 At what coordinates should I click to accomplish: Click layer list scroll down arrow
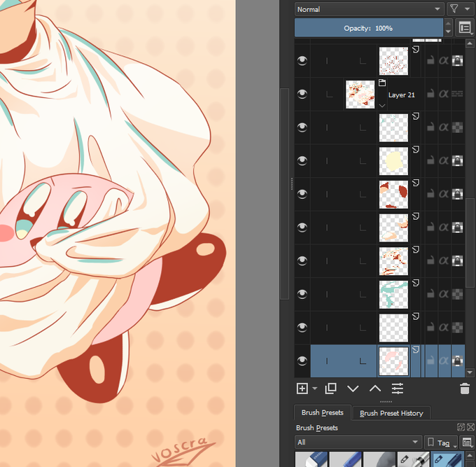tap(470, 372)
